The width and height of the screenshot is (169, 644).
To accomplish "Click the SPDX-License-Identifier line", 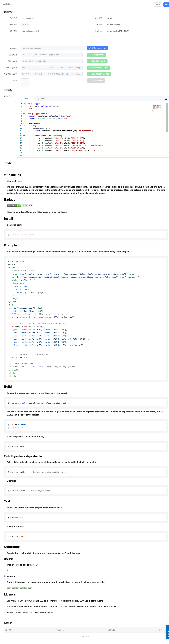I will coord(30,612).
